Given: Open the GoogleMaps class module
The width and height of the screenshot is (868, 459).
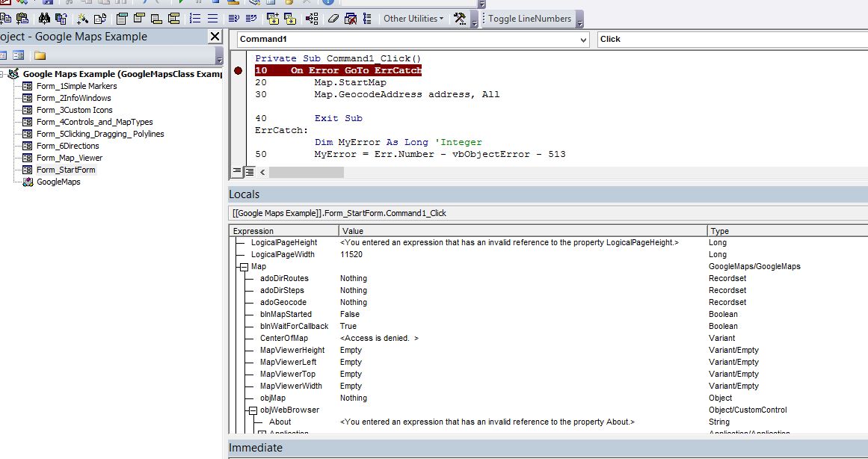Looking at the screenshot, I should [x=58, y=182].
